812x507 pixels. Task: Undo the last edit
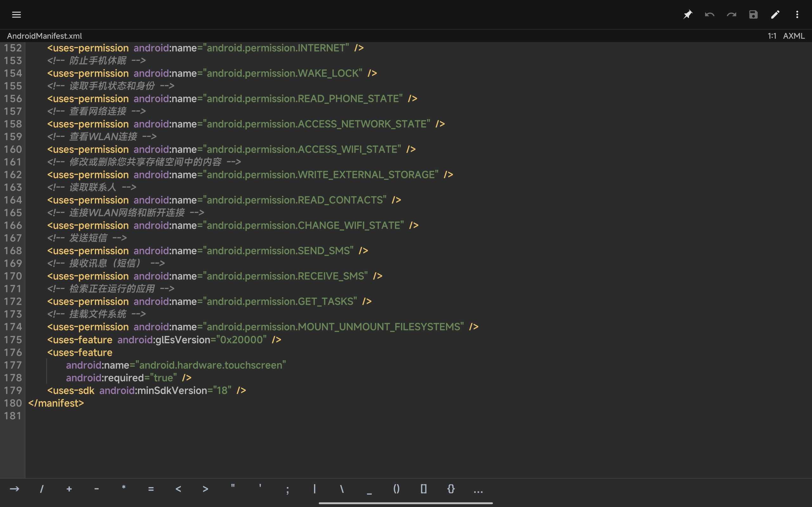pyautogui.click(x=709, y=15)
